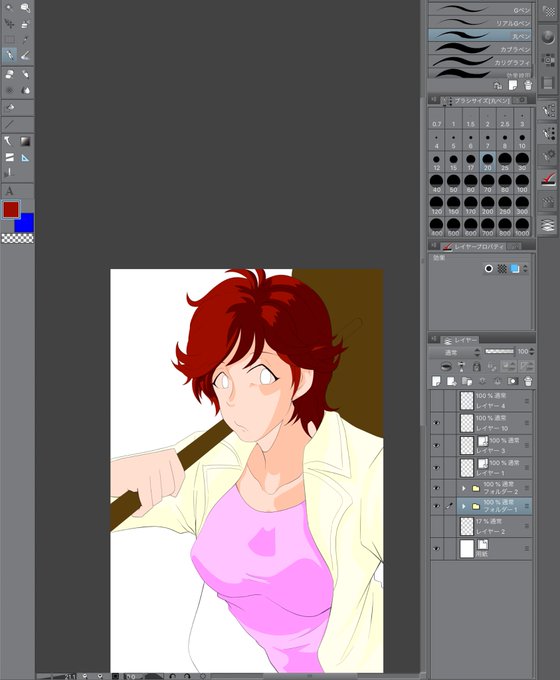This screenshot has width=560, height=680.
Task: Hide レイヤー 3 with eye icon
Action: click(437, 445)
